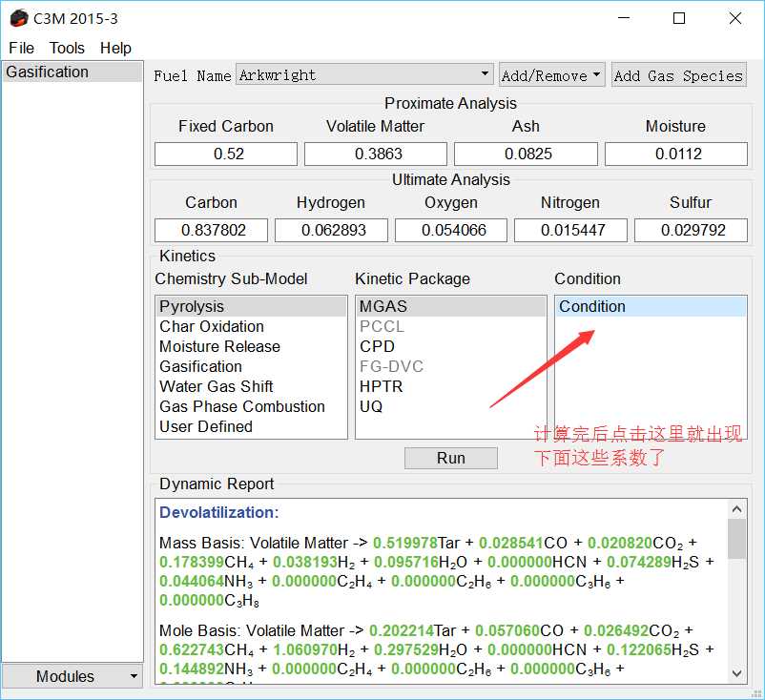Click Dynamic Report scrollbar up arrow
Screen dimensions: 765x700
[x=736, y=509]
